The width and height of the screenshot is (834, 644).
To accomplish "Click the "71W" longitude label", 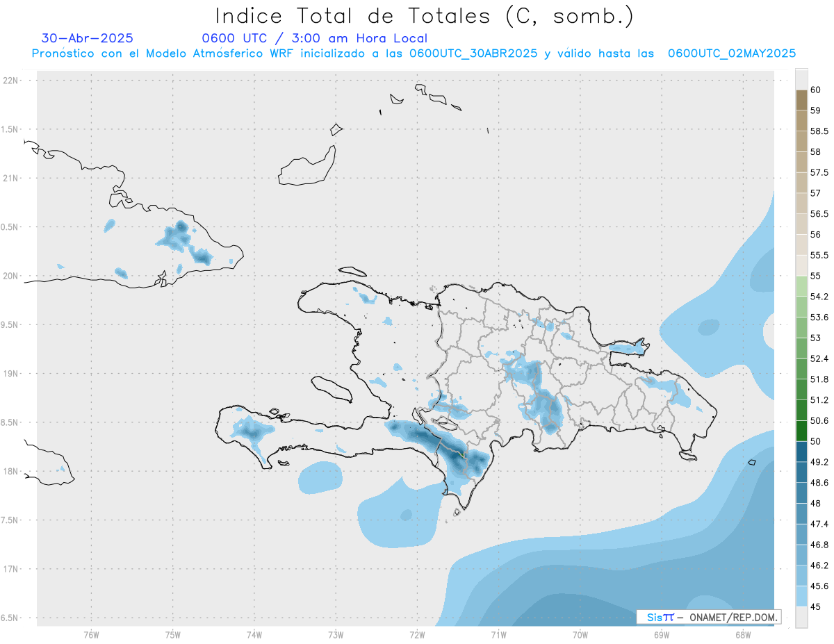I will pyautogui.click(x=498, y=635).
